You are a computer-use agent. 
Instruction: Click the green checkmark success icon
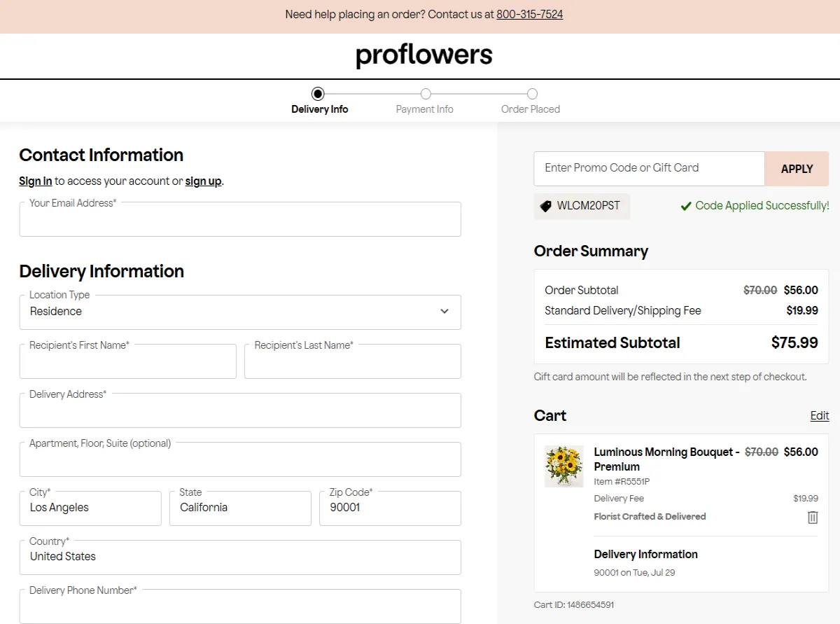[x=686, y=207]
